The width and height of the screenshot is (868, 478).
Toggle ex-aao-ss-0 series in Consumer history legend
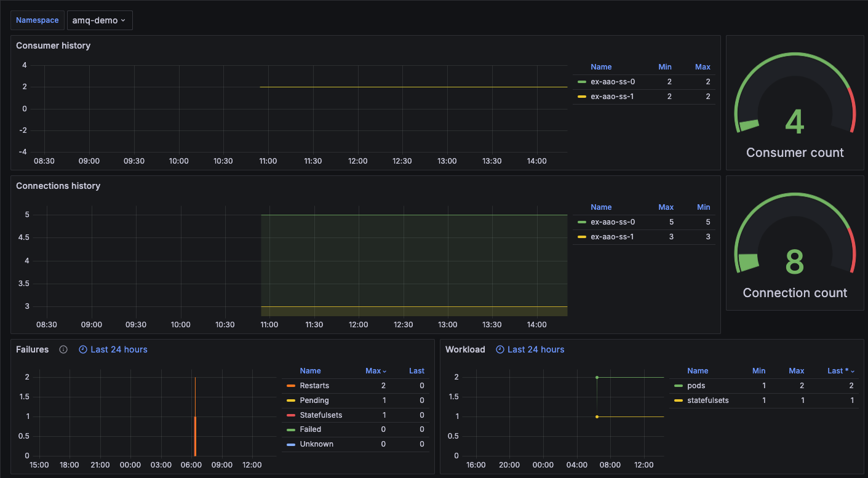coord(613,82)
